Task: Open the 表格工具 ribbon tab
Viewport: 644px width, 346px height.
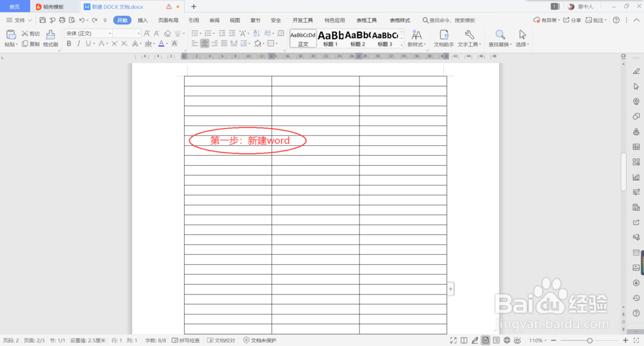Action: (x=366, y=20)
